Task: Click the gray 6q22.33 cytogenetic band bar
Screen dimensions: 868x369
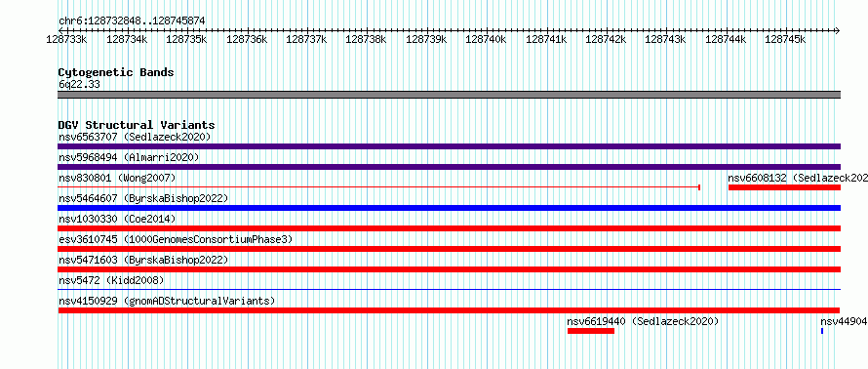Action: click(x=449, y=95)
